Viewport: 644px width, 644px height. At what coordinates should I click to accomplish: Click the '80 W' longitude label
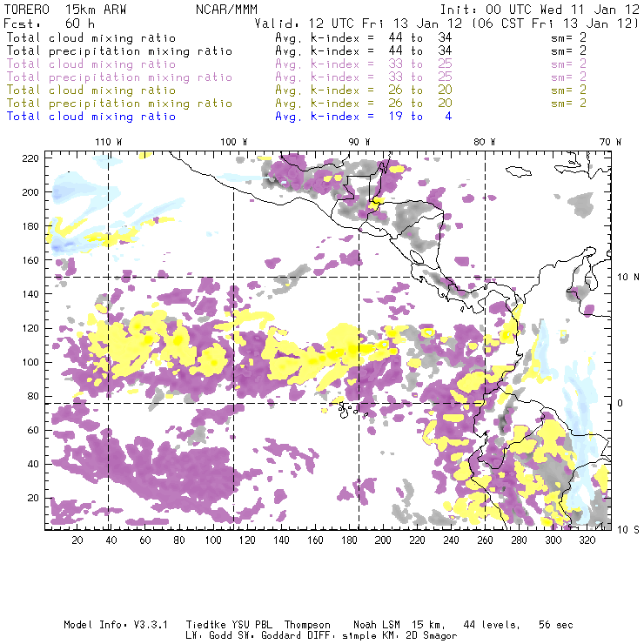484,142
